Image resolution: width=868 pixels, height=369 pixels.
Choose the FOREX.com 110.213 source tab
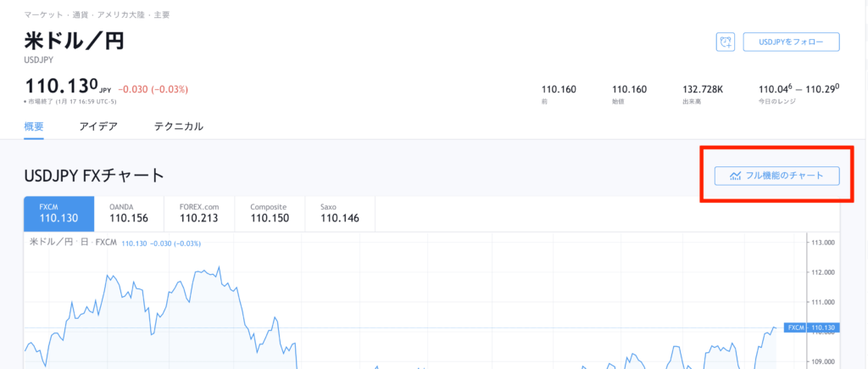pyautogui.click(x=199, y=213)
